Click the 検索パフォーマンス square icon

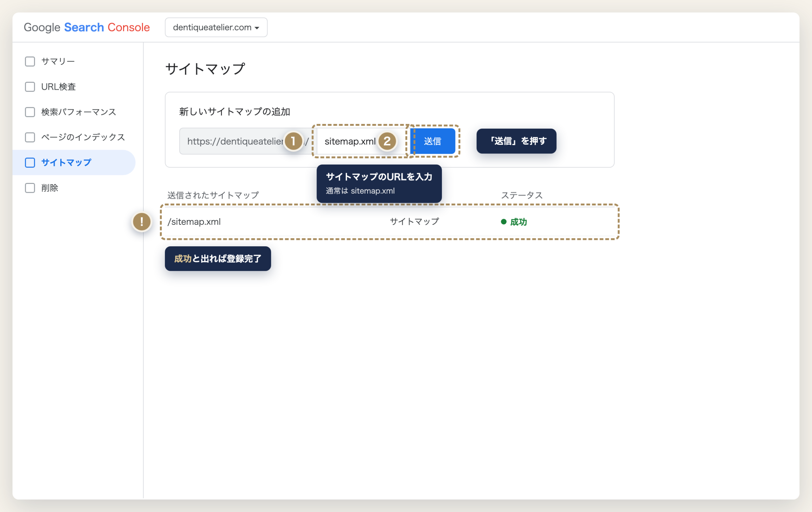click(30, 112)
